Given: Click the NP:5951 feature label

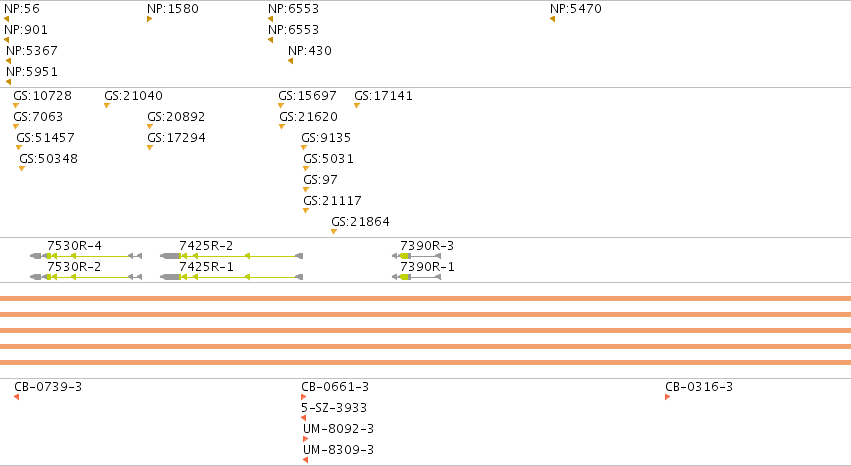Looking at the screenshot, I should click(x=32, y=72).
